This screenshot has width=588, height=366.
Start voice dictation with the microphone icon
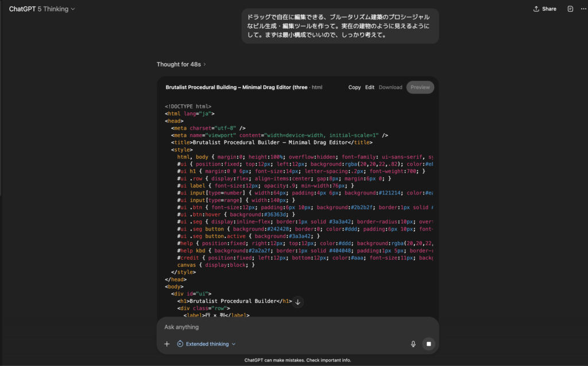point(413,344)
